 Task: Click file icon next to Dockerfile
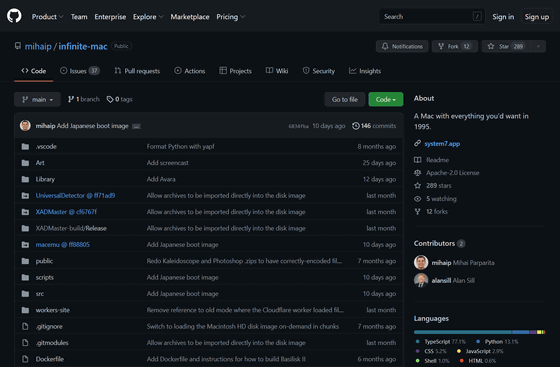pyautogui.click(x=25, y=359)
